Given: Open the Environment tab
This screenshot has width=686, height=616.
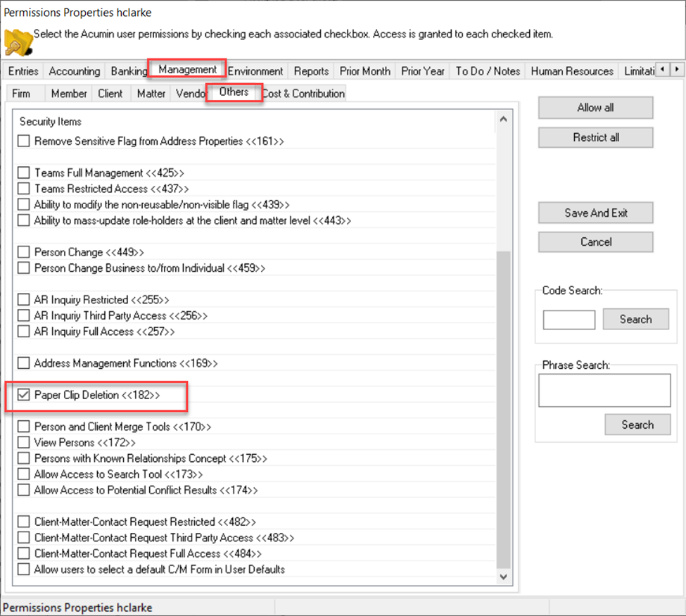Looking at the screenshot, I should (255, 71).
